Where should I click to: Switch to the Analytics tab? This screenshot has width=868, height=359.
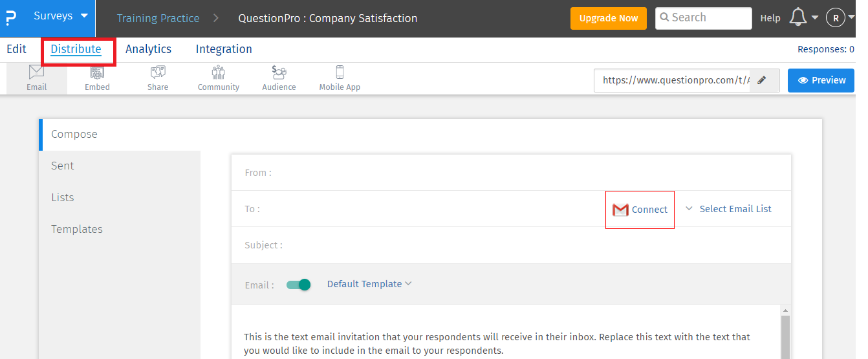pyautogui.click(x=148, y=49)
